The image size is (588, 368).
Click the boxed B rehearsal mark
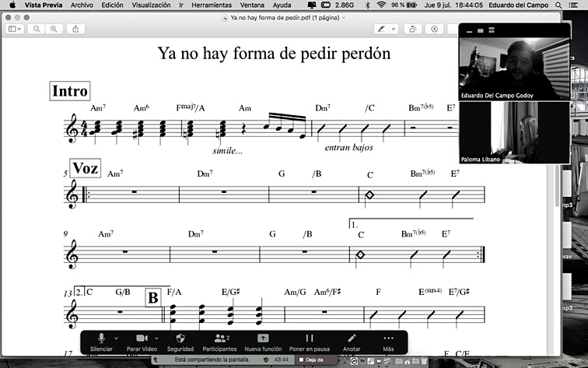click(x=153, y=297)
